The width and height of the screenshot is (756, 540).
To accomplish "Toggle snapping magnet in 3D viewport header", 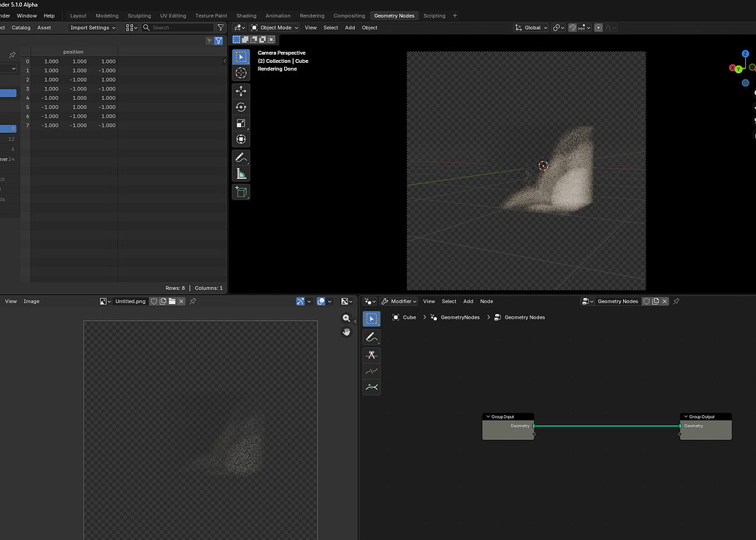I will coord(573,28).
